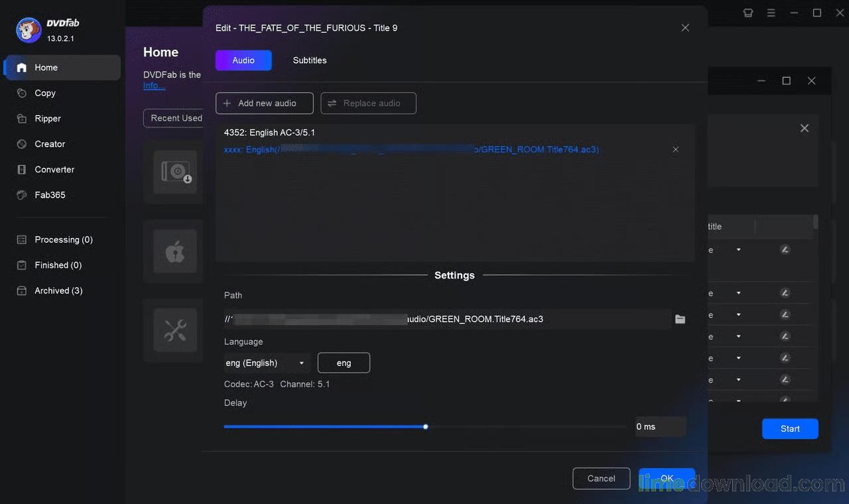Viewport: 849px width, 504px height.
Task: Click the Add new audio button
Action: point(264,103)
